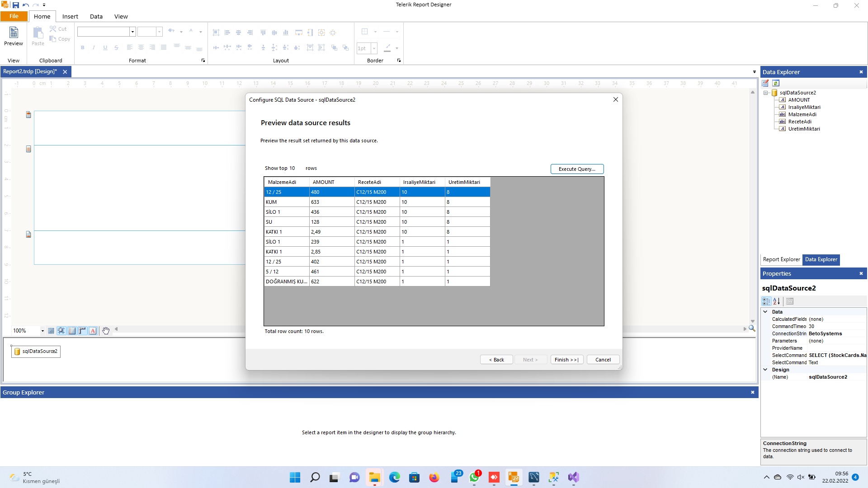Collapse the sqlDataSource2 tree node
Viewport: 868px width, 488px height.
pos(766,93)
